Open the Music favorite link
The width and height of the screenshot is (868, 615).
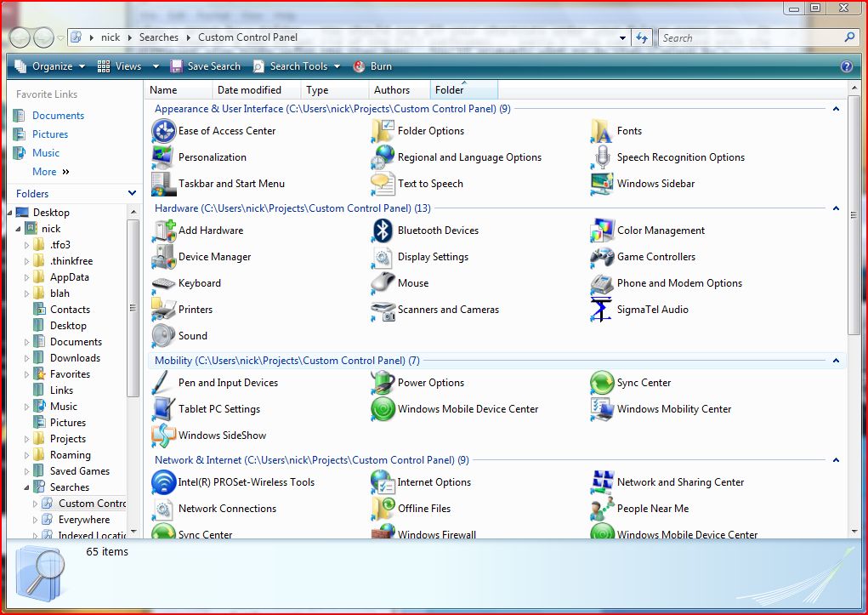point(45,153)
